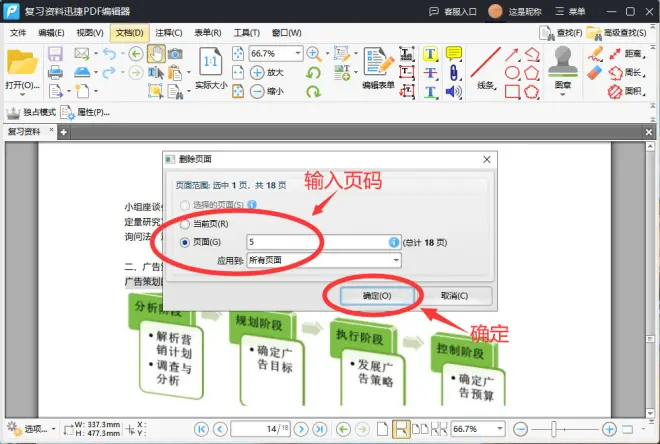The width and height of the screenshot is (660, 444).
Task: Select the 页面(G) radio button
Action: pos(185,242)
